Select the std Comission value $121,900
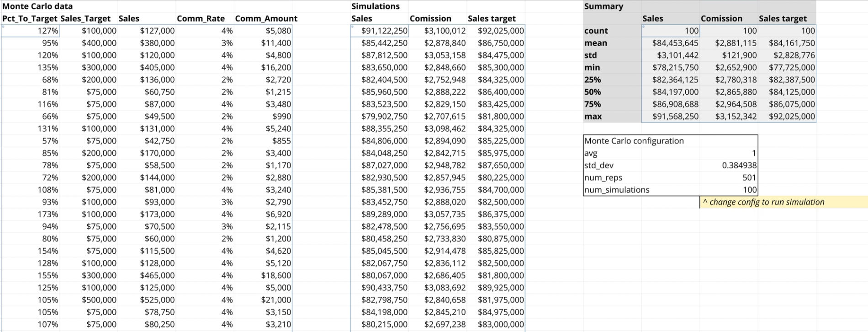 point(729,55)
